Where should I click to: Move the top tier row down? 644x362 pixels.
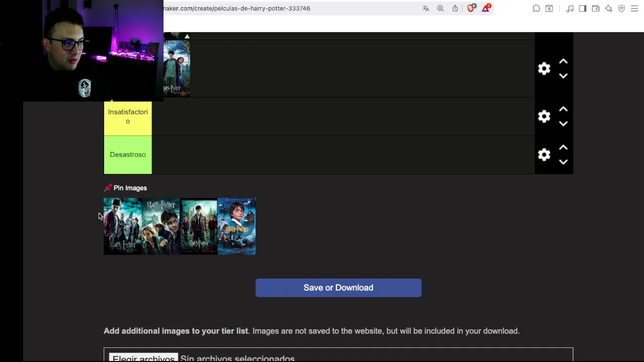coord(563,76)
